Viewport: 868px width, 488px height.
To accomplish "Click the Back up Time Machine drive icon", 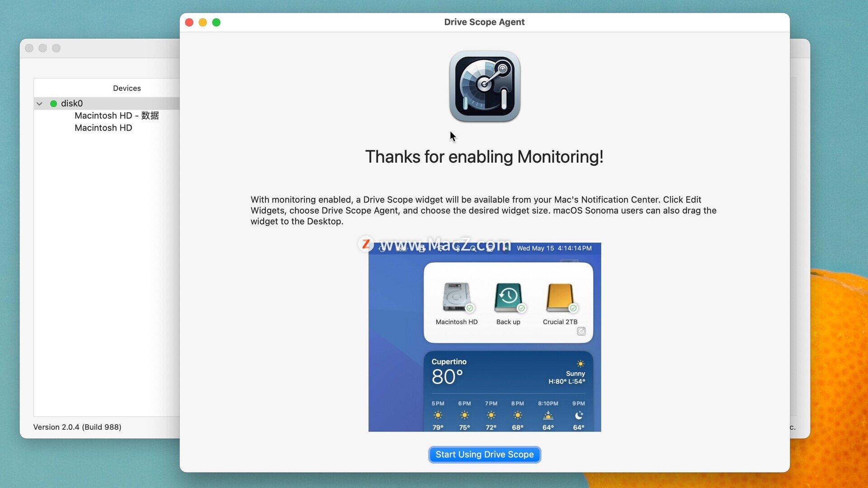I will point(508,297).
